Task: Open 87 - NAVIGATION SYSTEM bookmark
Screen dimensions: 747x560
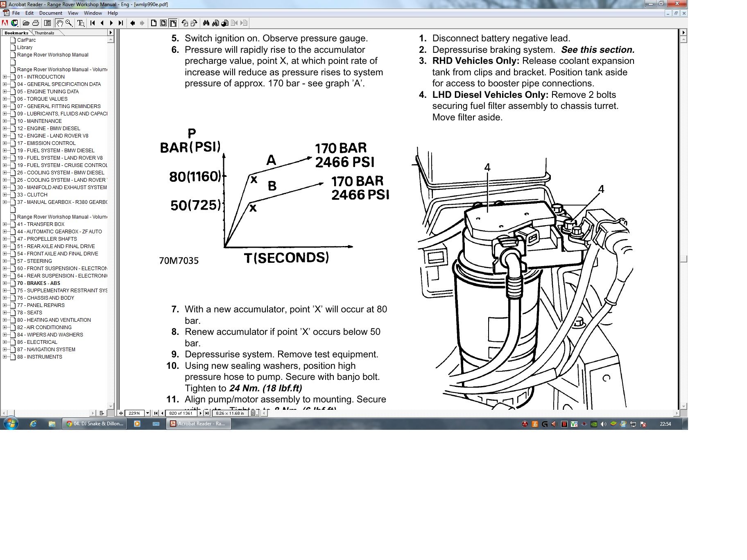Action: click(x=46, y=350)
